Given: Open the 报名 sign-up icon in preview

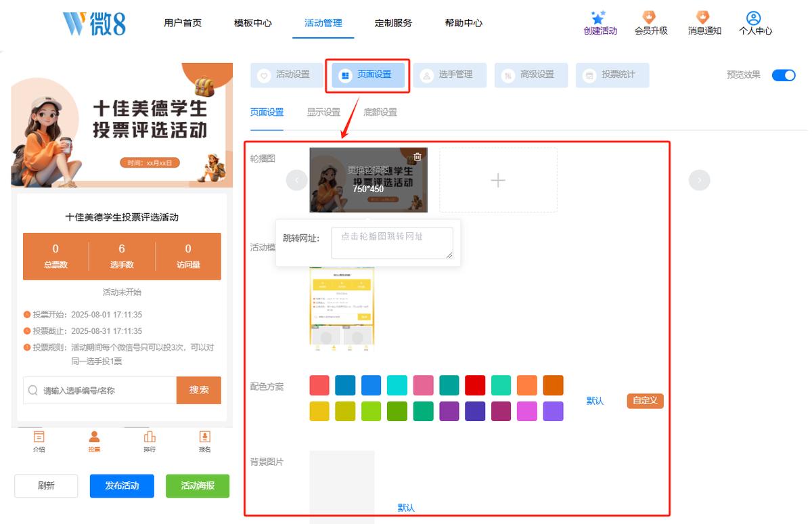Looking at the screenshot, I should pos(205,437).
